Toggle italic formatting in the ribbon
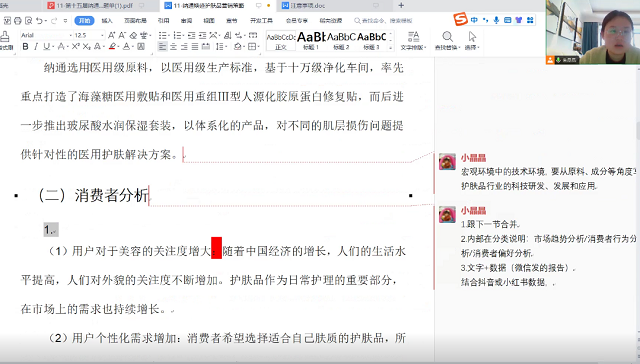Screen dimensions: 640x364 pos(36,47)
